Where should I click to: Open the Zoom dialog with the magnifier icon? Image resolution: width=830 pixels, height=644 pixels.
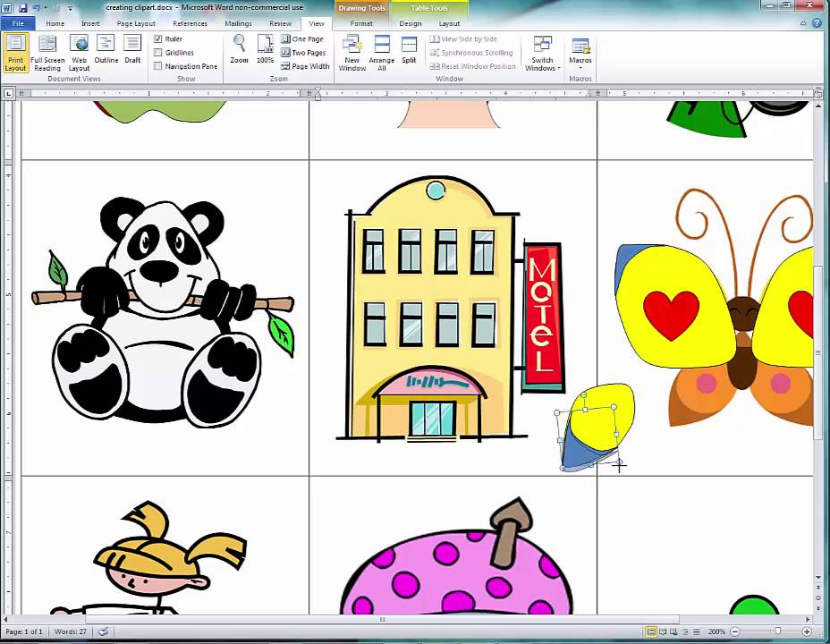point(239,49)
